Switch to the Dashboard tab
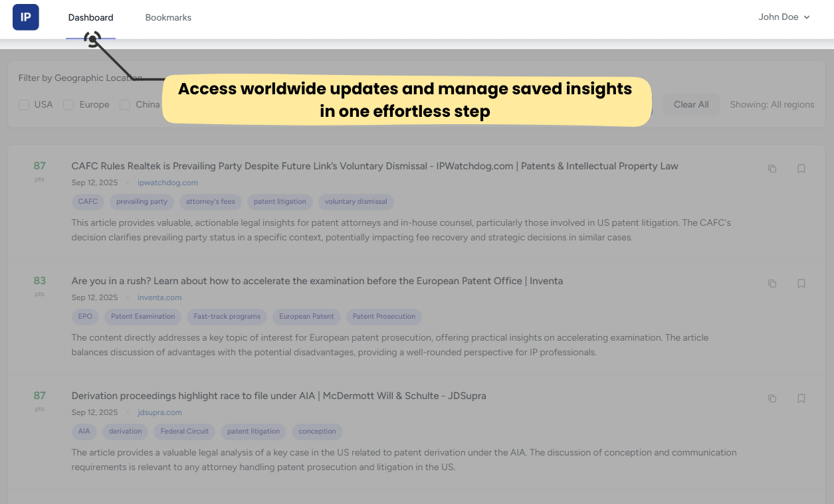 pos(90,18)
